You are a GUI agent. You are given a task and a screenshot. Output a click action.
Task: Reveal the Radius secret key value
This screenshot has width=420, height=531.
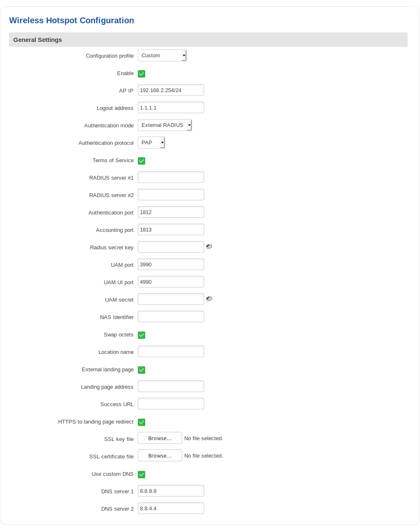(209, 246)
